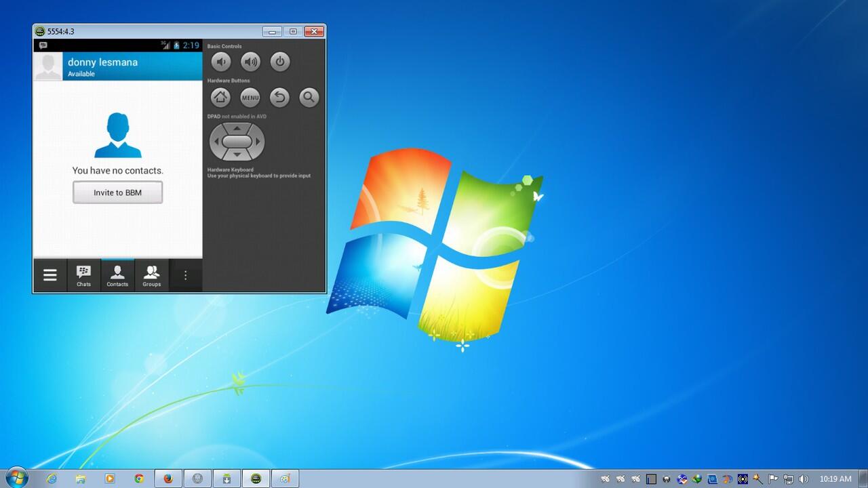Click the DPAD up arrow
The width and height of the screenshot is (868, 488).
237,128
